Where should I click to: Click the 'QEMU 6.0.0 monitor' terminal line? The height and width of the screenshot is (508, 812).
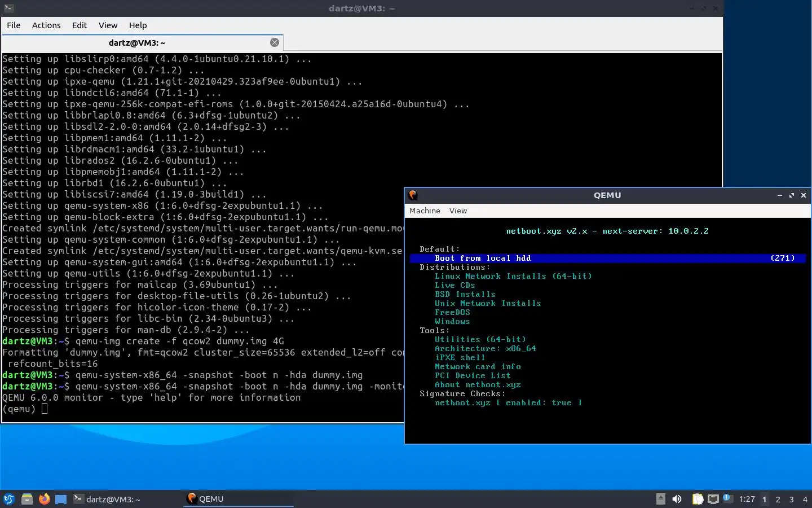pyautogui.click(x=151, y=397)
